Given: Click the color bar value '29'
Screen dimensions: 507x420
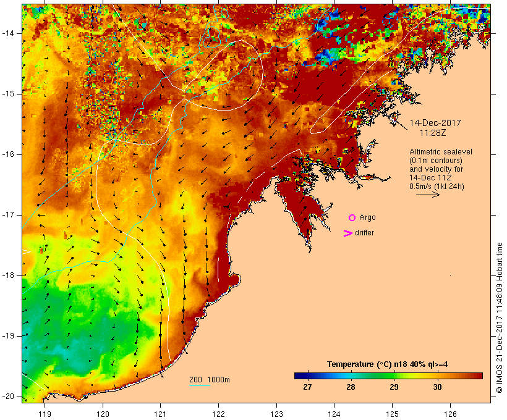Looking at the screenshot, I should coord(394,387).
